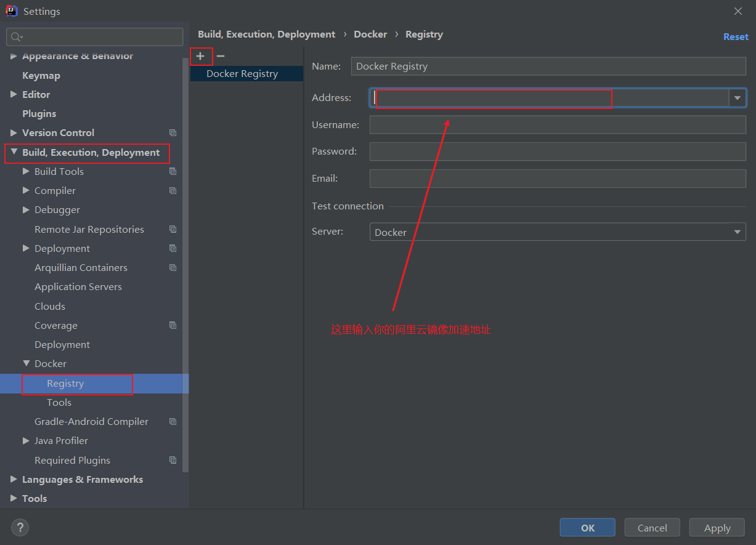Click into the Name field
This screenshot has width=756, height=545.
click(548, 66)
